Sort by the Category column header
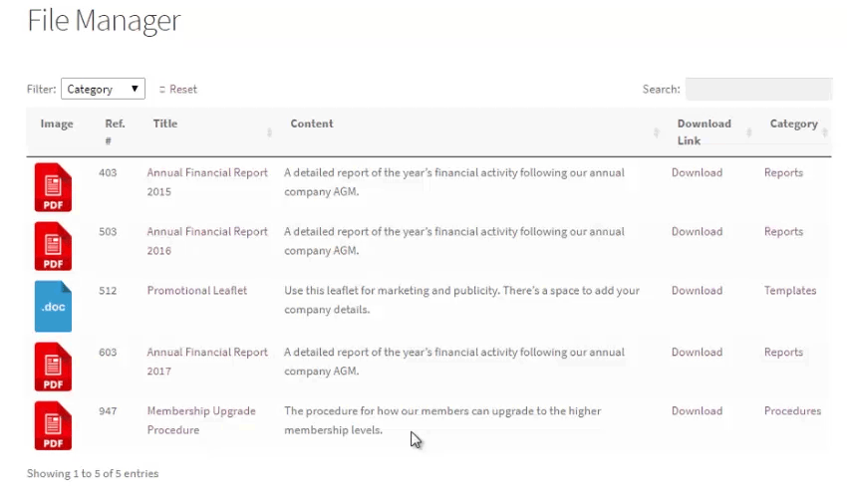Image resolution: width=847 pixels, height=504 pixels. coord(793,125)
